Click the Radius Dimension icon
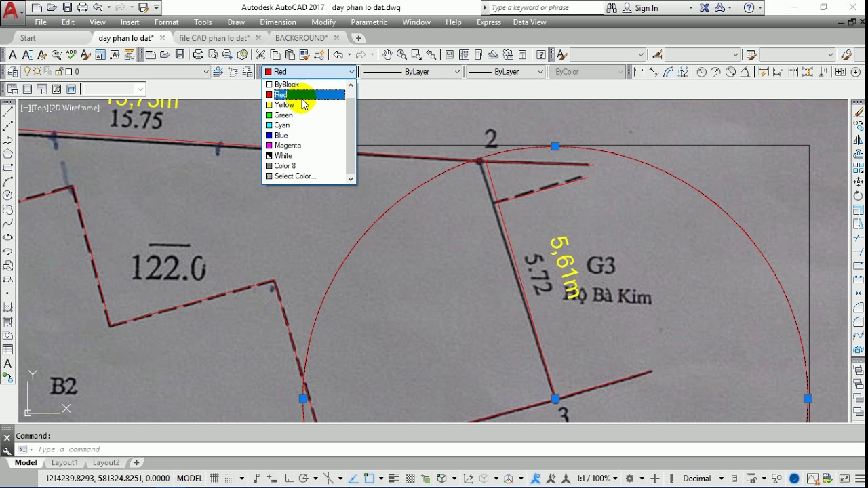The width and height of the screenshot is (868, 488). point(701,72)
